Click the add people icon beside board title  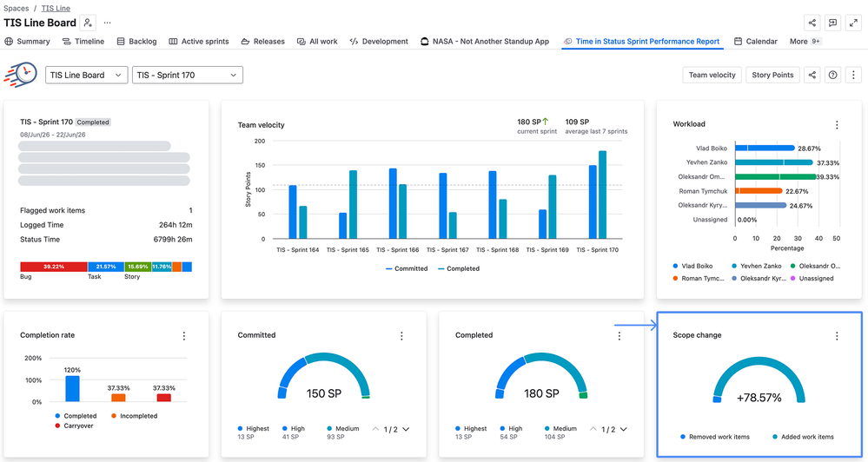[88, 23]
